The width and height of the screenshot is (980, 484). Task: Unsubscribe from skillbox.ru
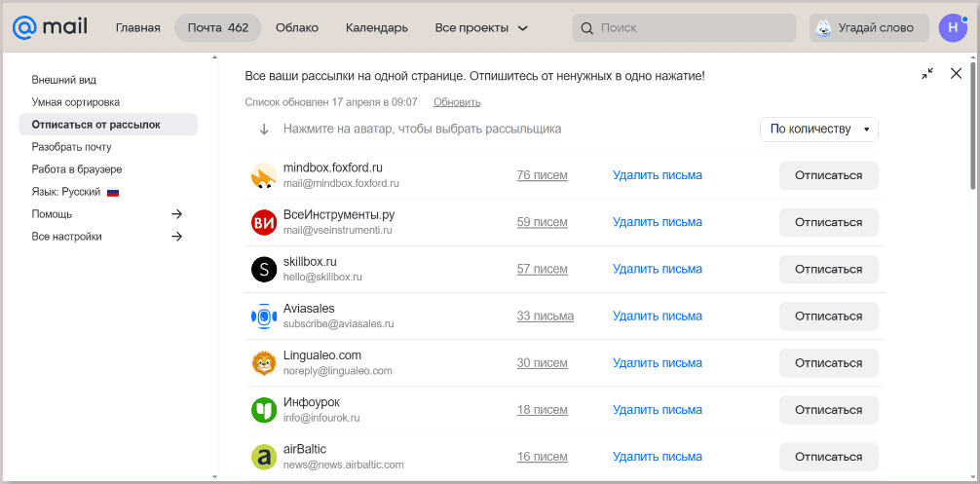tap(829, 269)
